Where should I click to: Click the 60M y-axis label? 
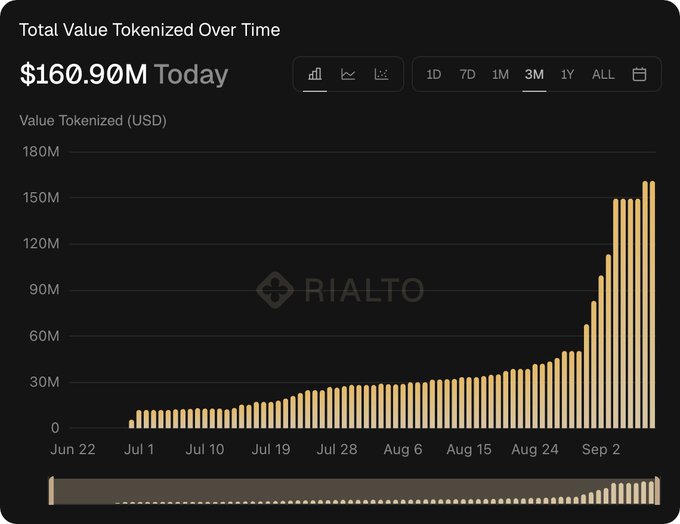(x=44, y=336)
